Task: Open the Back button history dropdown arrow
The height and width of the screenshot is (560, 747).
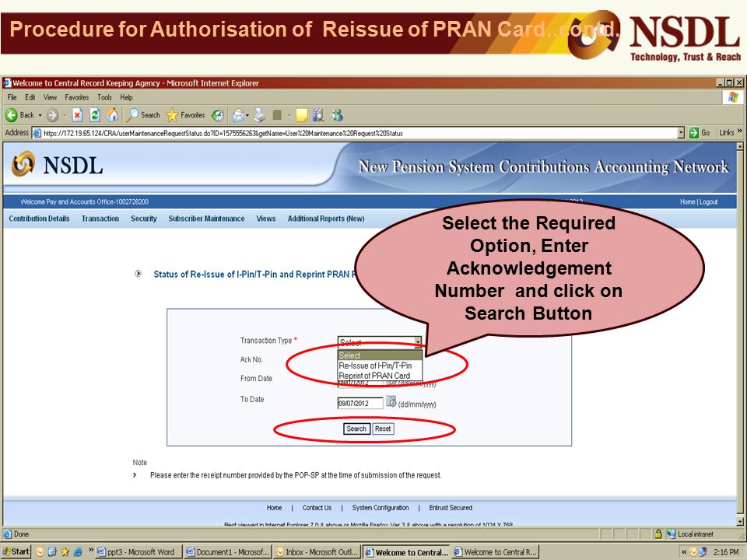Action: [40, 115]
